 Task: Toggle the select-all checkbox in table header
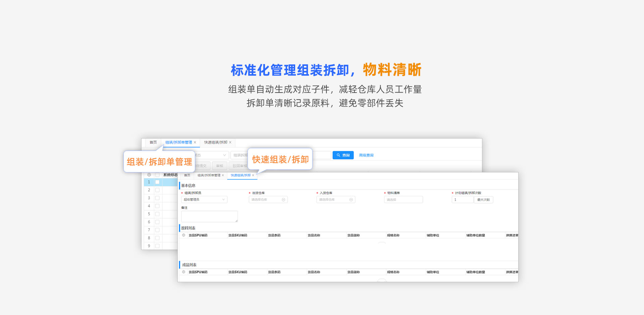pos(157,175)
